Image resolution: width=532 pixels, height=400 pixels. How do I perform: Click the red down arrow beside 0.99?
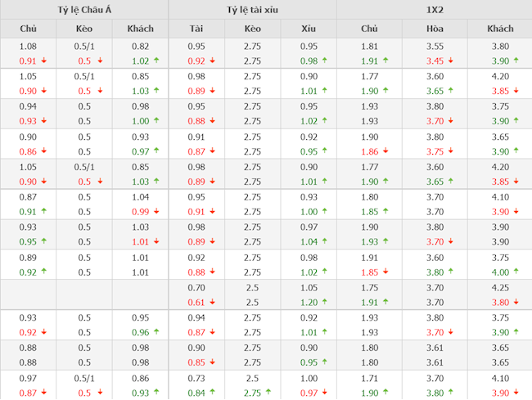point(156,211)
